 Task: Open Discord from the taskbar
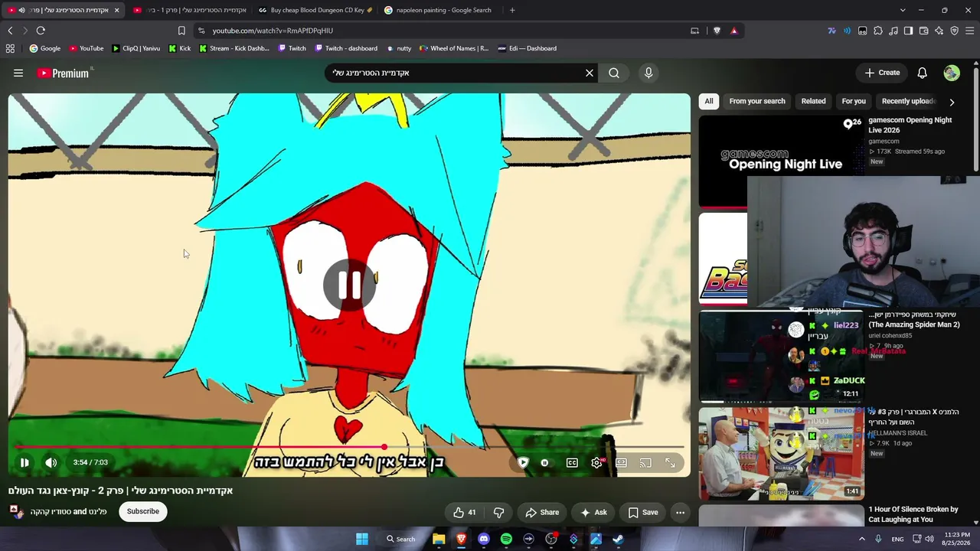pyautogui.click(x=483, y=539)
